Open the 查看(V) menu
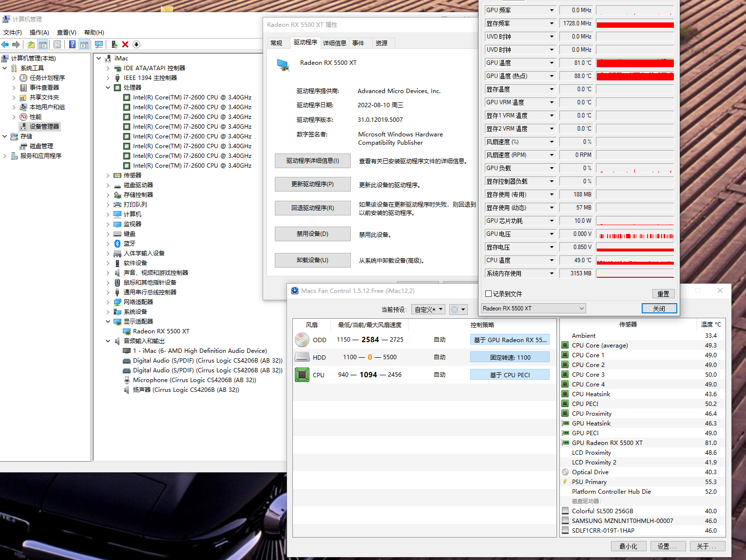The height and width of the screenshot is (560, 746). click(67, 33)
